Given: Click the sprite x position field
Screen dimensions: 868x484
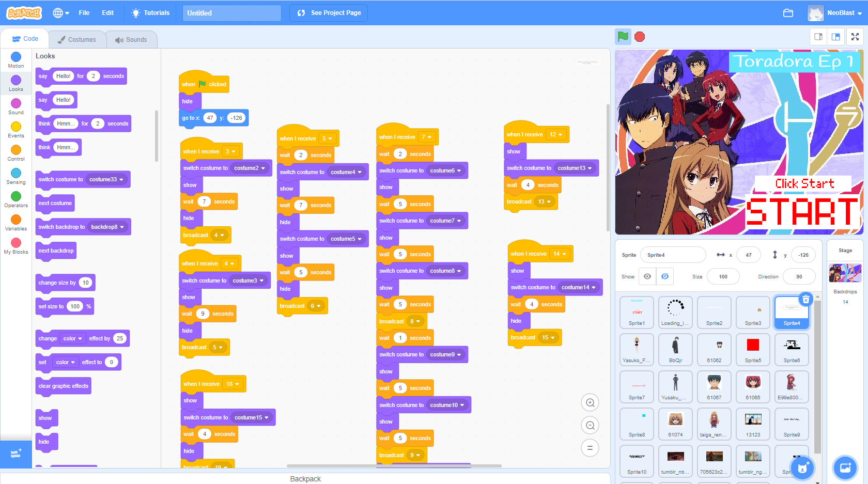Looking at the screenshot, I should [749, 255].
